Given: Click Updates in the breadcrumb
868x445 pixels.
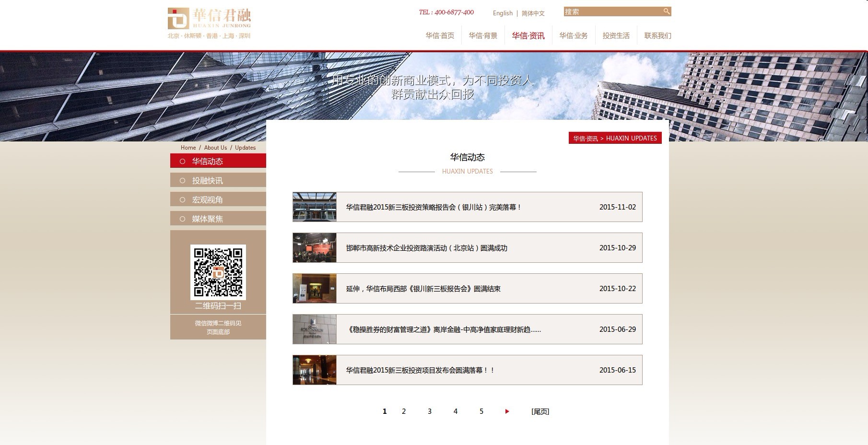Looking at the screenshot, I should point(245,148).
